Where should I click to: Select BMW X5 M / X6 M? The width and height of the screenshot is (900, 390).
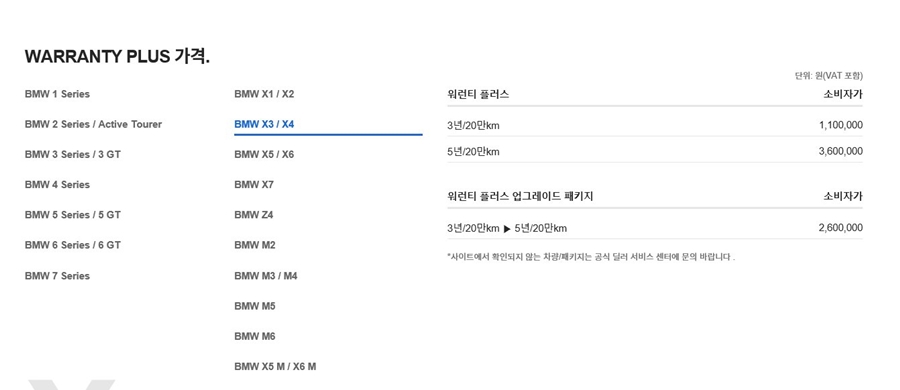[x=275, y=366]
